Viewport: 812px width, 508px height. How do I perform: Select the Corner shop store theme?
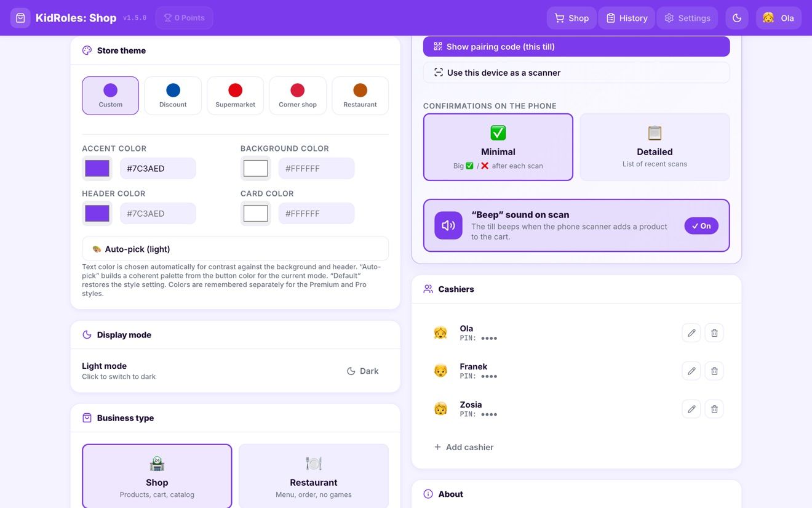point(298,95)
